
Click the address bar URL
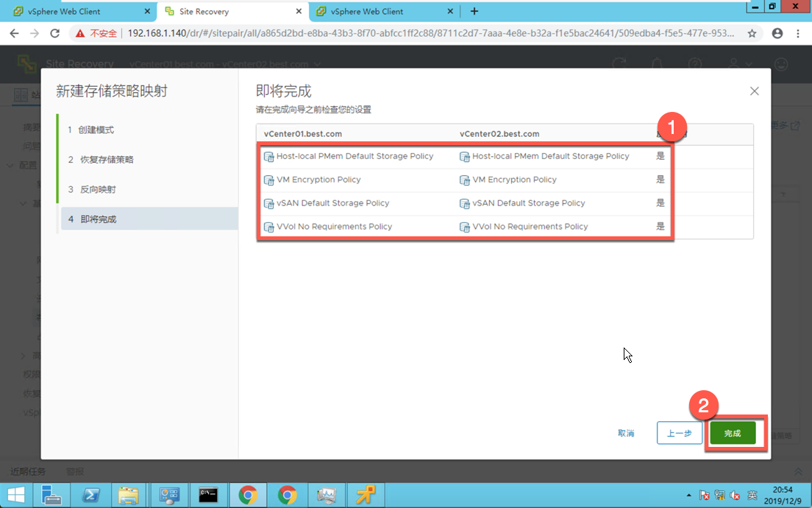pyautogui.click(x=431, y=33)
